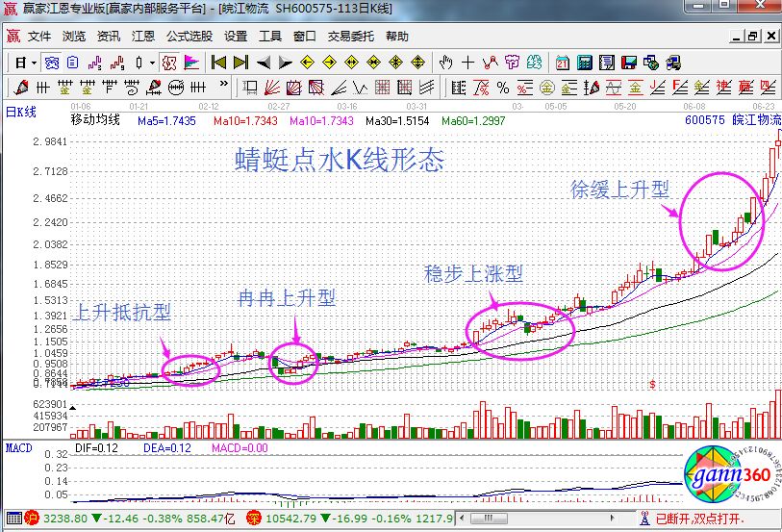Jump to last bar arrow icon
Screen dimensions: 782x532
point(240,63)
